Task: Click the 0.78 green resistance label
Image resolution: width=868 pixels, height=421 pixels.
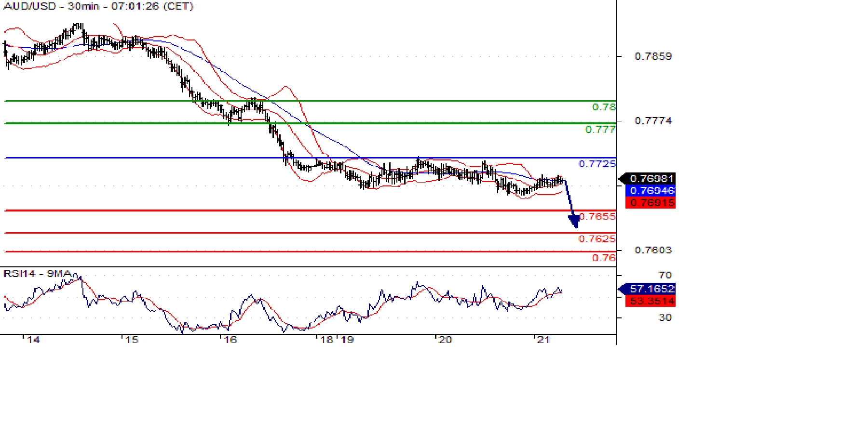Action: pyautogui.click(x=604, y=107)
